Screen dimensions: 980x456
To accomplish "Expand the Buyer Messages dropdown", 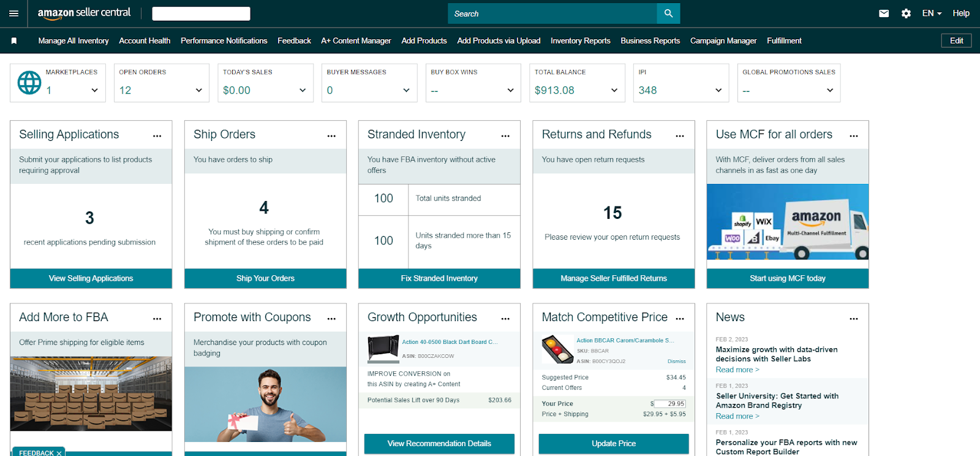I will point(406,90).
